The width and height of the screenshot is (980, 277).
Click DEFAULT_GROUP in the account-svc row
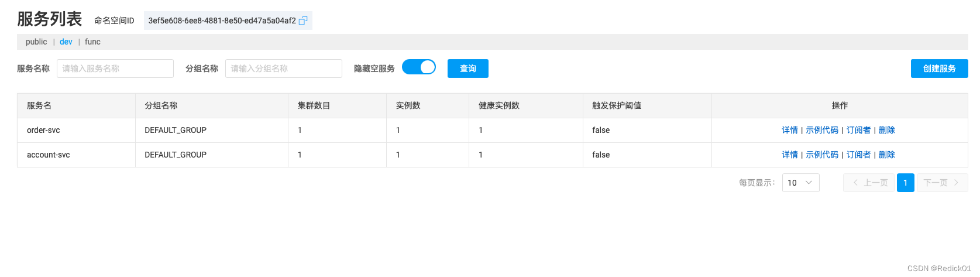pos(176,155)
